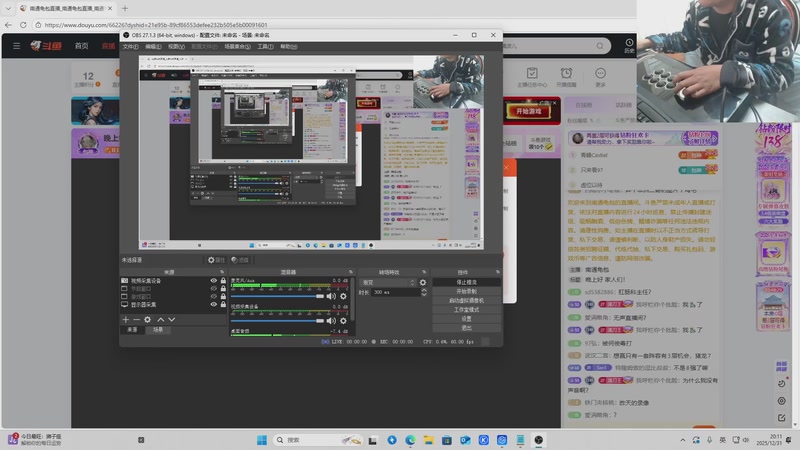Decrease transition duration with down stepper
800x450 pixels.
tap(423, 294)
